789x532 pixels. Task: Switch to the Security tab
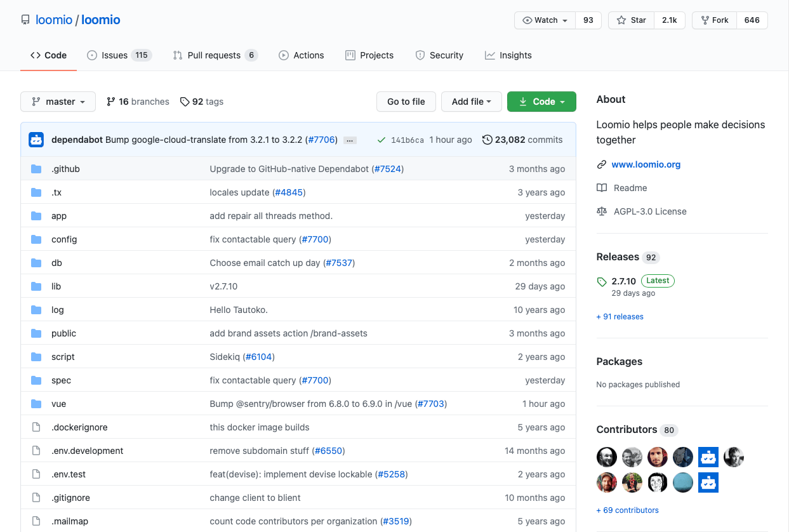(439, 55)
